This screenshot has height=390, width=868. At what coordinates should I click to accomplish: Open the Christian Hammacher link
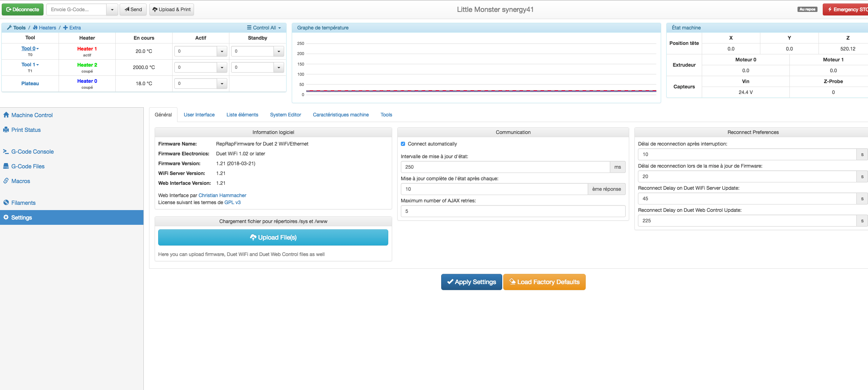click(222, 195)
